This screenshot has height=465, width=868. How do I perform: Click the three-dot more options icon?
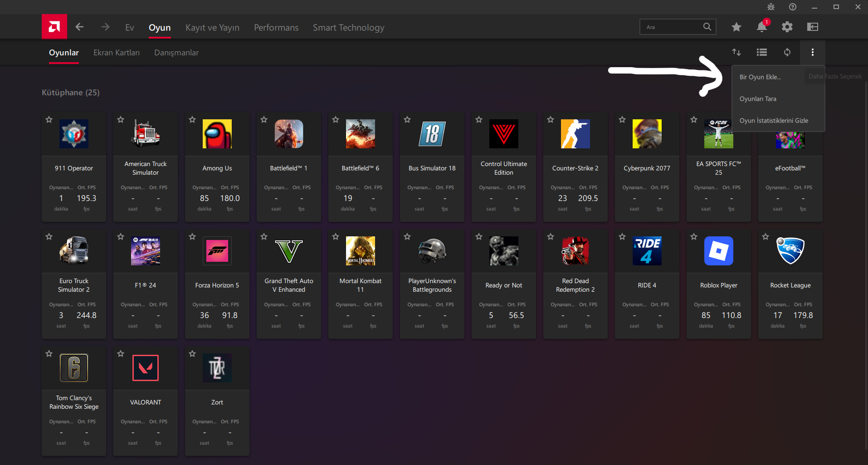point(813,52)
